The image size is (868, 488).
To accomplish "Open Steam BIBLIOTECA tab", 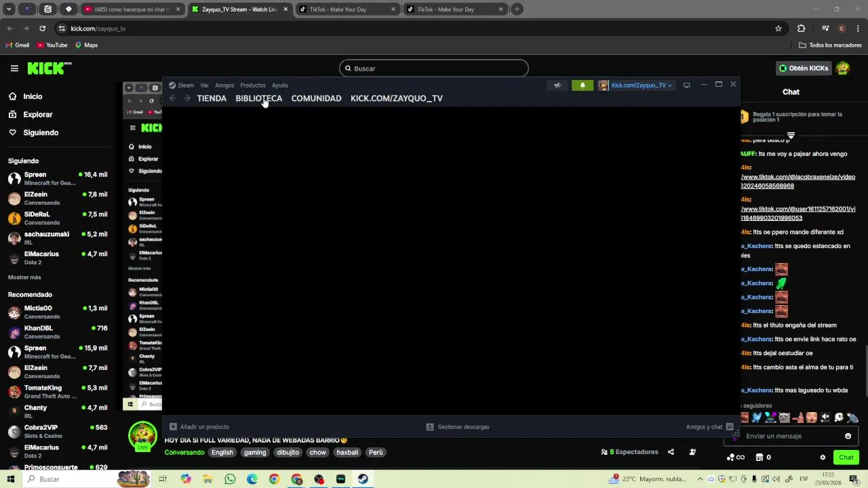I will tap(258, 98).
